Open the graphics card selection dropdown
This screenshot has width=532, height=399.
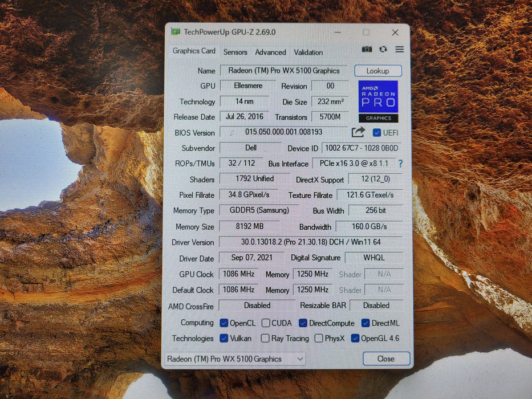(235, 359)
